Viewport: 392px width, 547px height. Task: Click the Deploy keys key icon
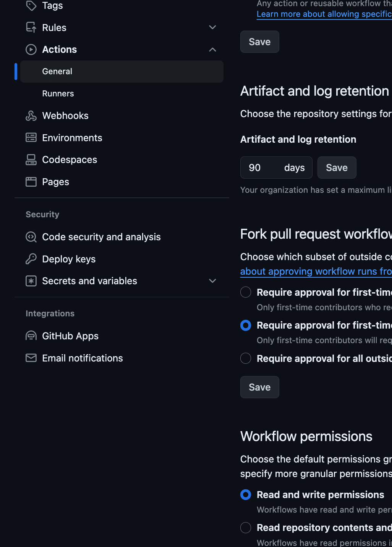click(x=31, y=259)
